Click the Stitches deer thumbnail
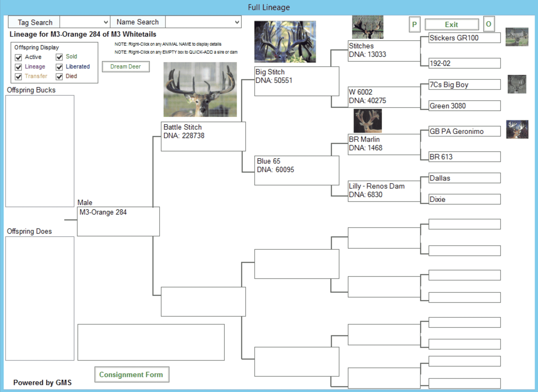 [x=368, y=27]
